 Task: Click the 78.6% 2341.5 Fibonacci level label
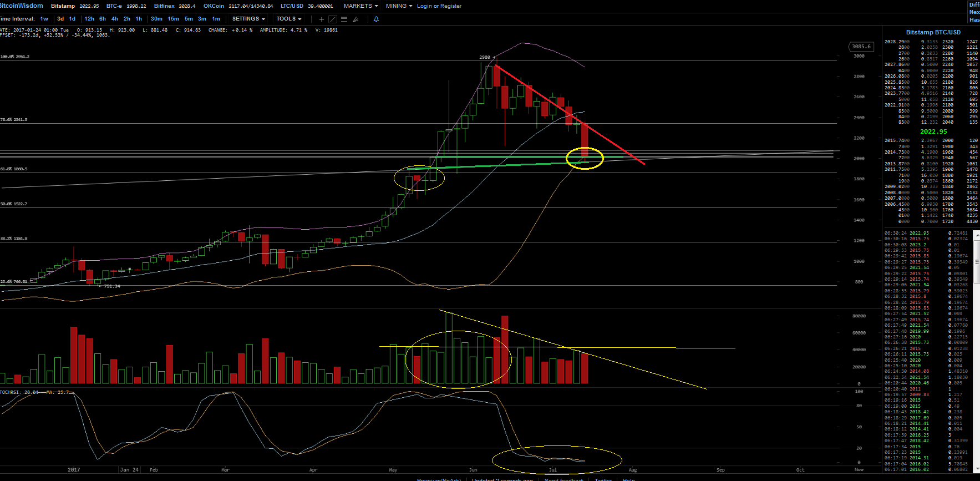pos(14,120)
